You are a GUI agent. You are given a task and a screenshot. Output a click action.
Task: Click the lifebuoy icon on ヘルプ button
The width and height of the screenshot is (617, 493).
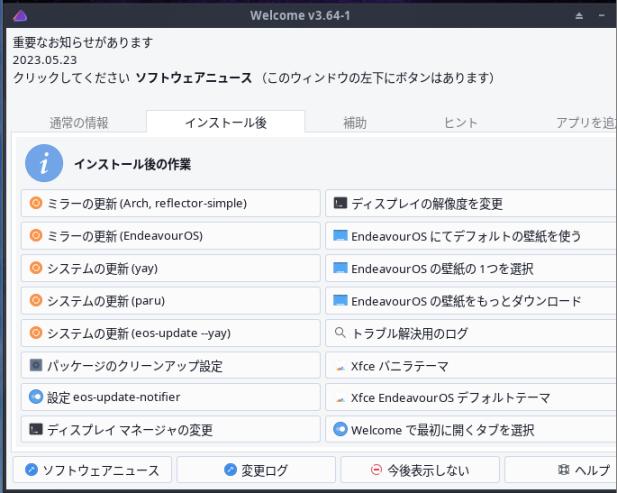coord(563,469)
